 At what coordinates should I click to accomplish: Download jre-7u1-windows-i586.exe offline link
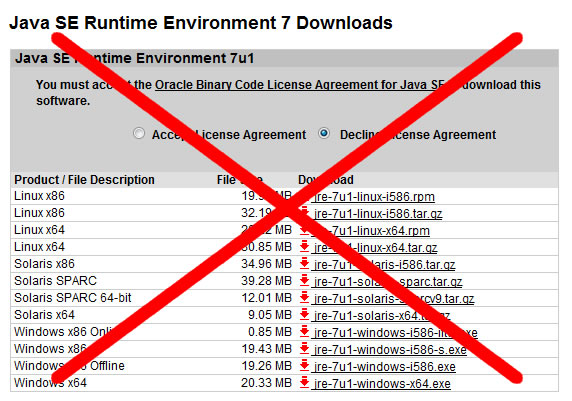pos(385,367)
